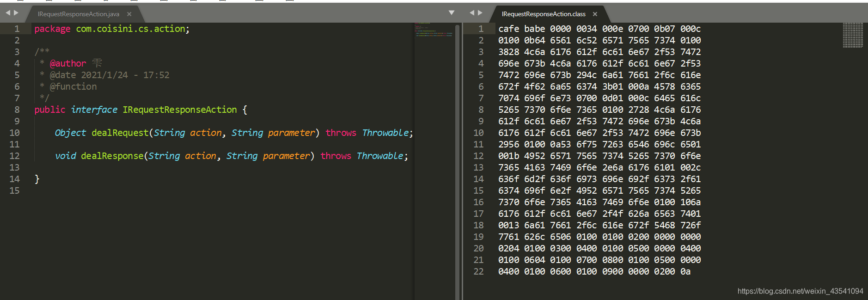
Task: Click the '3828' hex value on line 3
Action: [508, 52]
